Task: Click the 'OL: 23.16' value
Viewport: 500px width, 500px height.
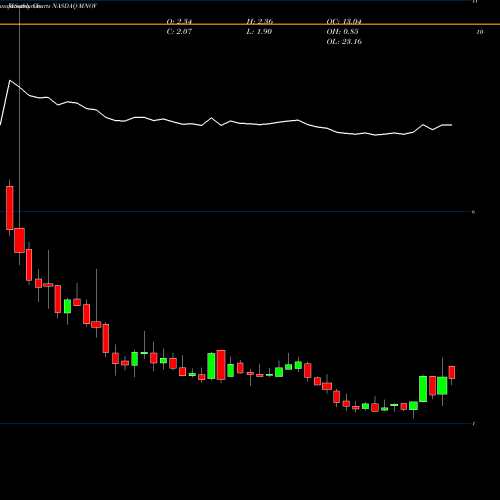Action: 344,41
